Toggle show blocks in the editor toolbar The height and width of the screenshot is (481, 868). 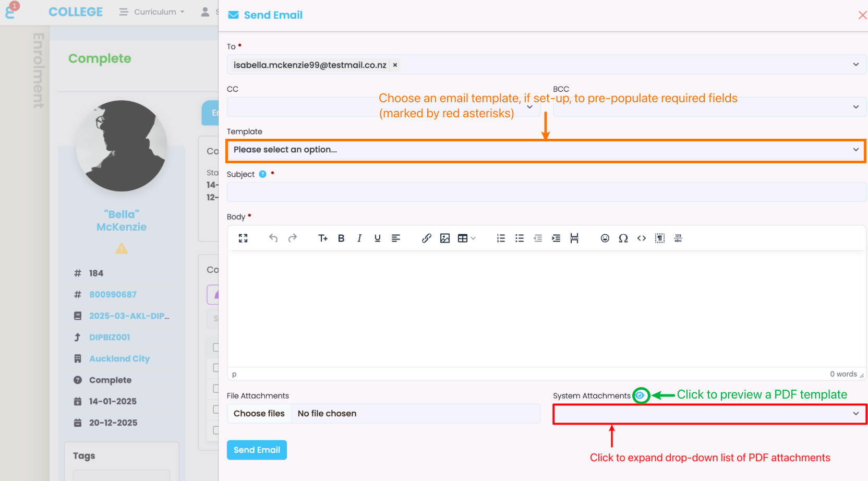(660, 238)
